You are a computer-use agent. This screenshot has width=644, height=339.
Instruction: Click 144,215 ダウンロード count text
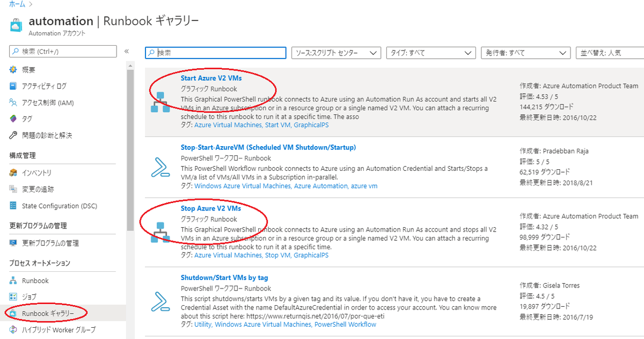[546, 106]
